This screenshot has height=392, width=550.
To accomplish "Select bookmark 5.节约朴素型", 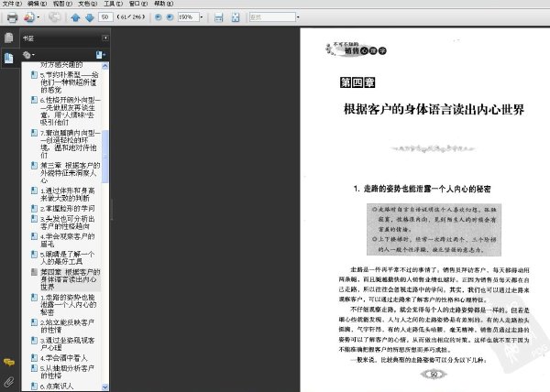I will tap(70, 82).
